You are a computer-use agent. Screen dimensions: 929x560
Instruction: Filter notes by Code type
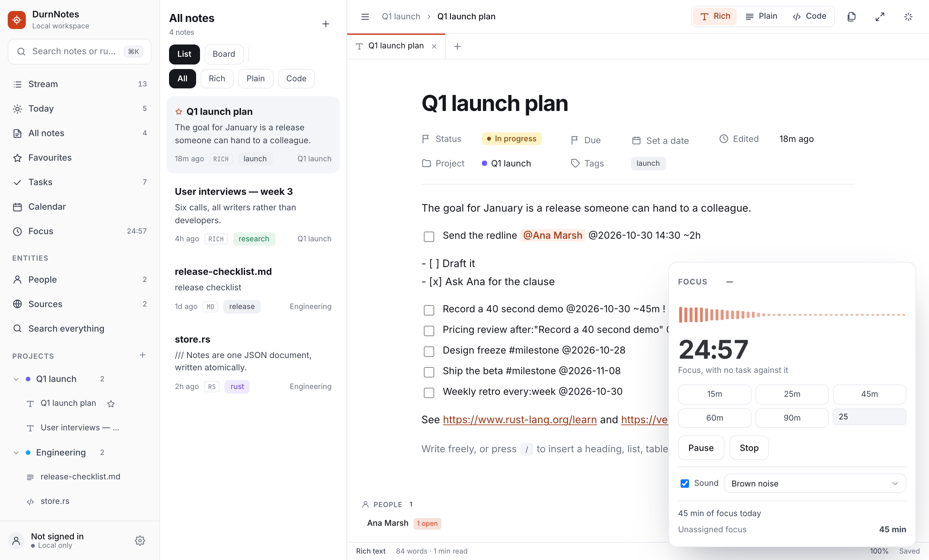coord(296,78)
